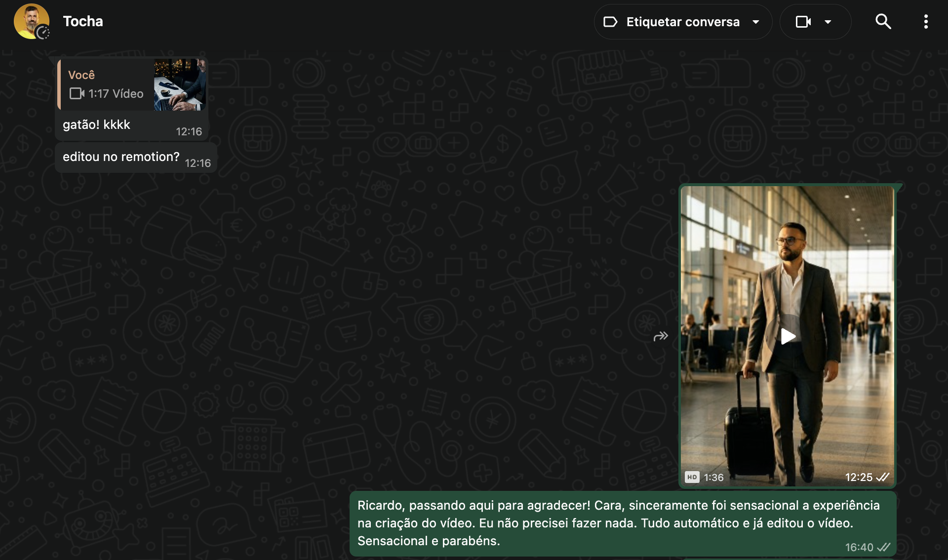Open Tocha's profile picture

point(31,21)
